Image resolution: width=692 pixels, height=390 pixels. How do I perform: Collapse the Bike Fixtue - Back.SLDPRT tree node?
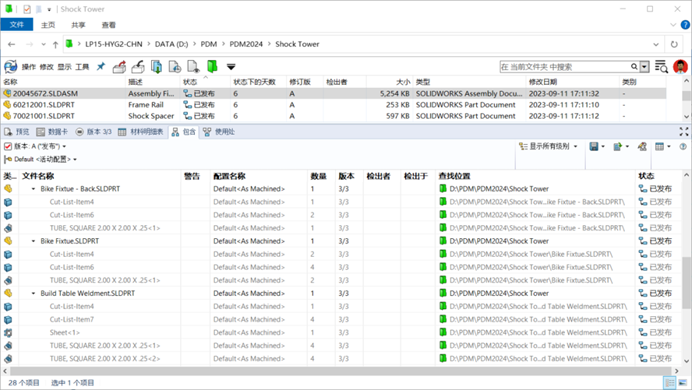(x=33, y=189)
